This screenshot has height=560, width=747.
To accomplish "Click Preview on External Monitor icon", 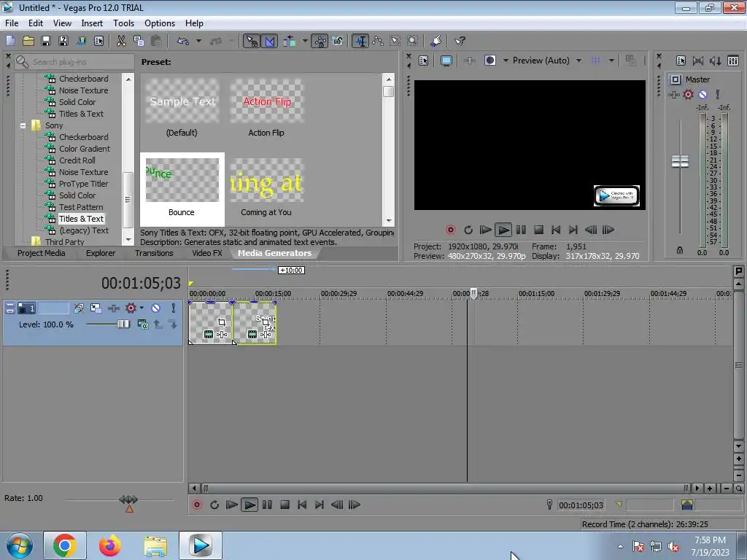I will click(x=446, y=61).
